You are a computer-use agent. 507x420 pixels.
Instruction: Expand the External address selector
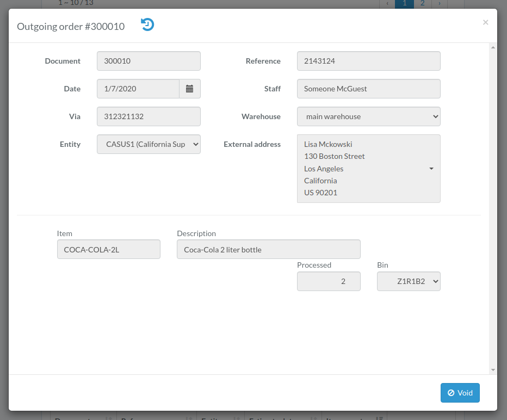(x=369, y=169)
